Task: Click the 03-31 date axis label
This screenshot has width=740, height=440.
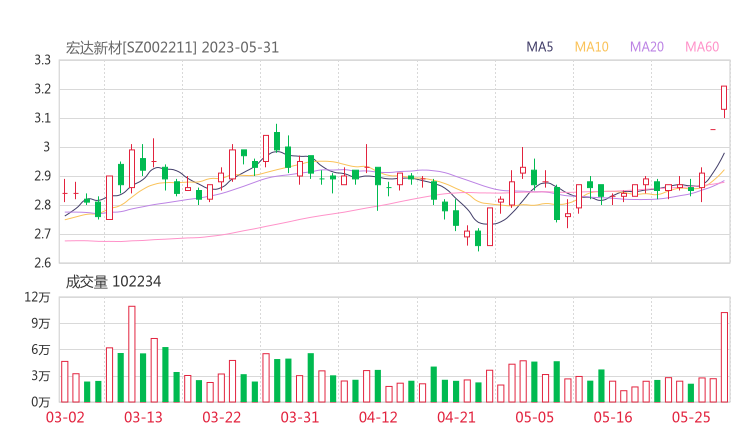Action: pyautogui.click(x=300, y=417)
